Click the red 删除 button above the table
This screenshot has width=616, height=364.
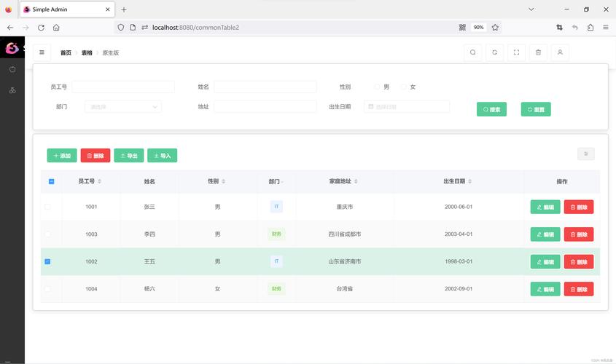click(x=95, y=155)
